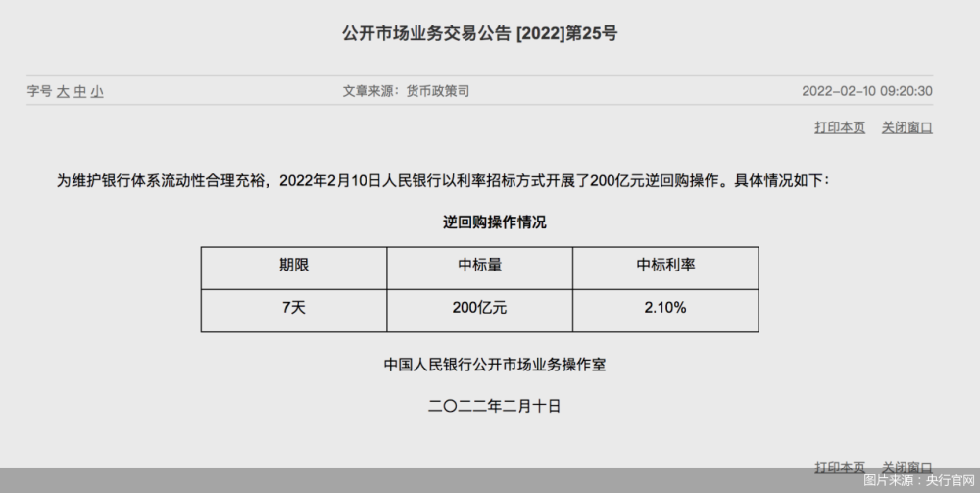Click top 打印本页 print link
Viewport: 980px width, 493px height.
pos(840,127)
